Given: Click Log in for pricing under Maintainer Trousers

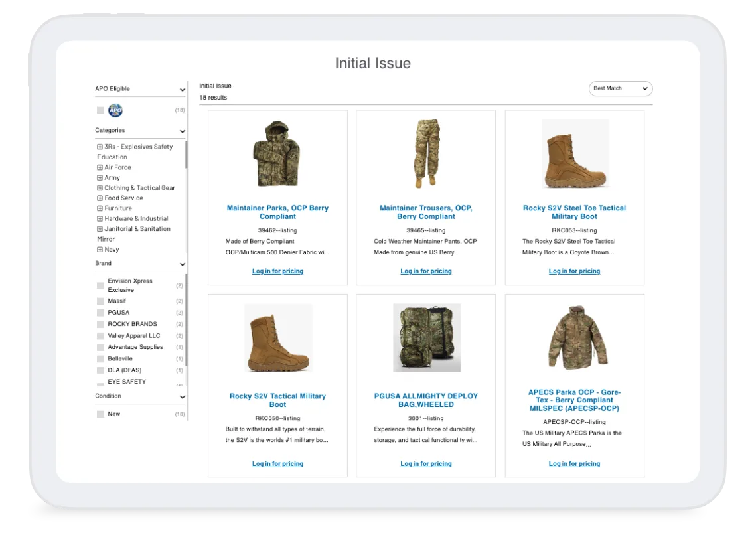Looking at the screenshot, I should point(425,271).
